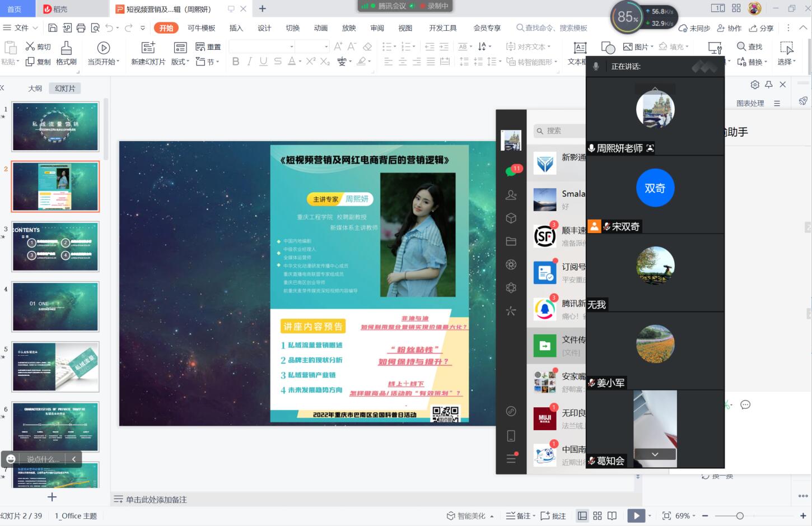Screen dimensions: 812x526
Task: Toggle normal view button in status bar
Action: coord(582,516)
